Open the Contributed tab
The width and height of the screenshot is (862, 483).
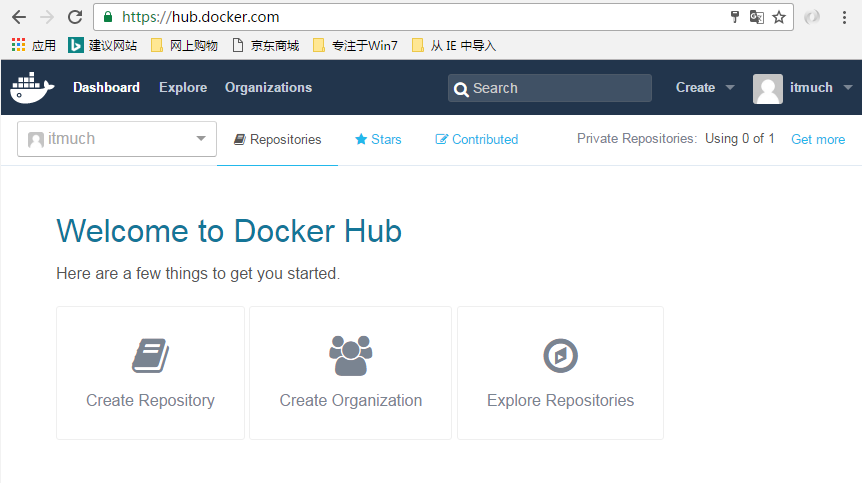(x=477, y=140)
